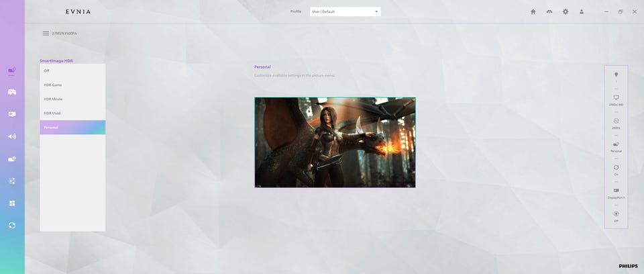Click the bottom status icon labeled Off
This screenshot has height=274, width=644.
click(616, 214)
